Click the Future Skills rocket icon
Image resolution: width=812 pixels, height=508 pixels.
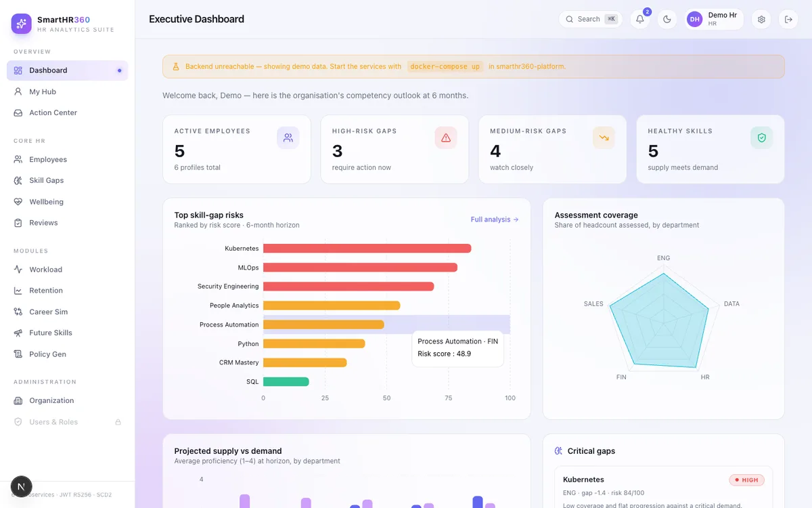coord(18,333)
